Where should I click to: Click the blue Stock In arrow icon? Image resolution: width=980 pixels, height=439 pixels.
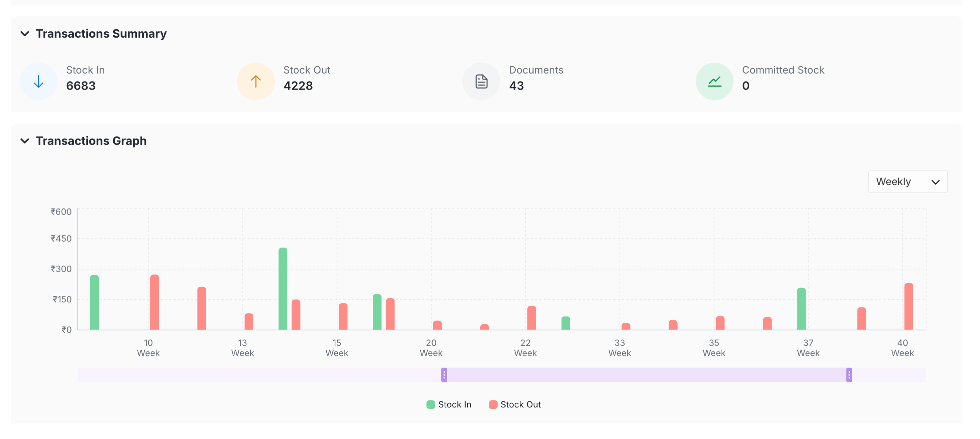click(38, 81)
